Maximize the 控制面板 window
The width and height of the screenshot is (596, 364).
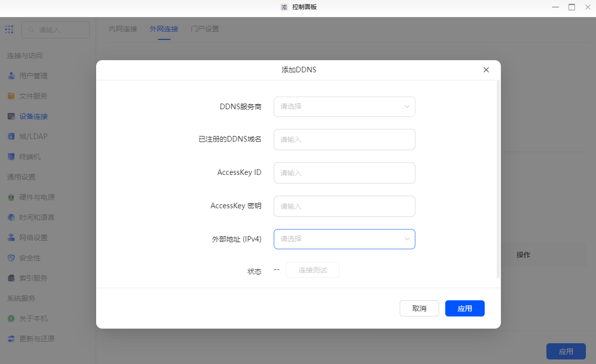pyautogui.click(x=572, y=7)
